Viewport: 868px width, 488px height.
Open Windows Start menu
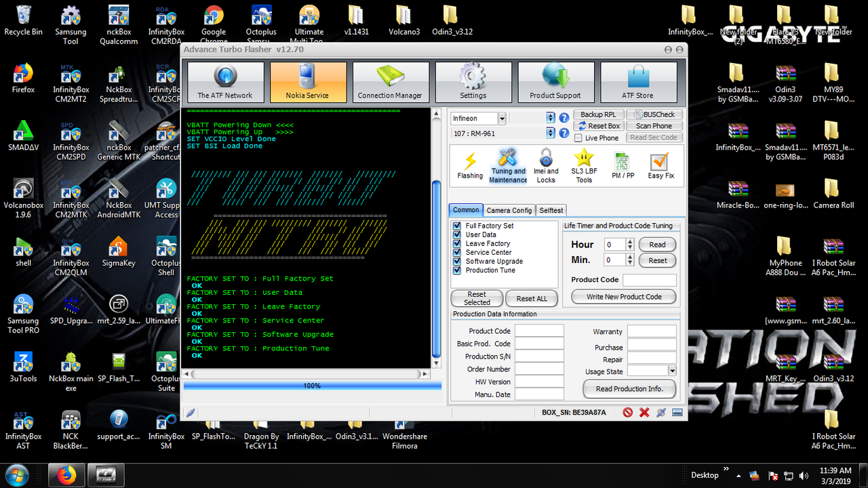point(17,476)
